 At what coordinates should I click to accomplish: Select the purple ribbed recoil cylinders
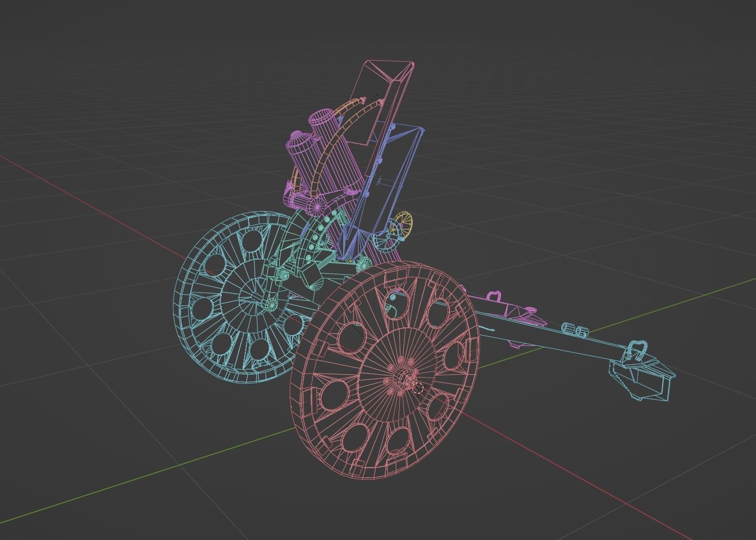click(x=325, y=154)
